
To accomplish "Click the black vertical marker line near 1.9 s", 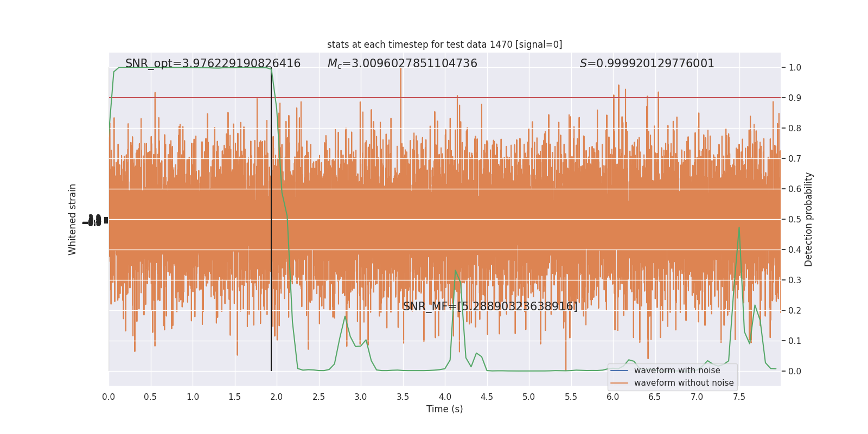I will (271, 219).
